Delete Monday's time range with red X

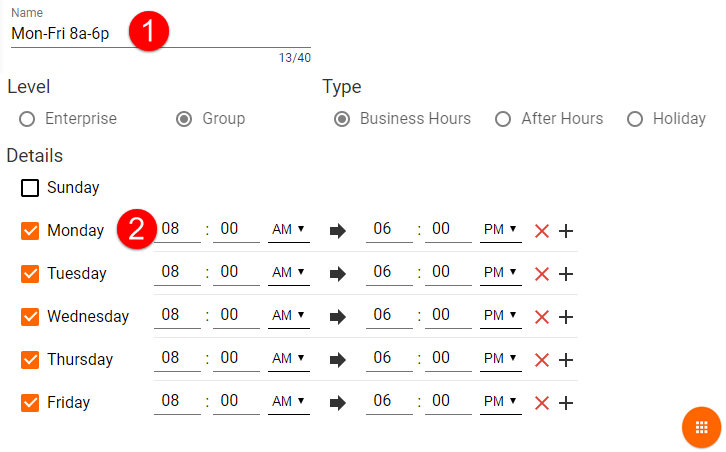coord(542,231)
